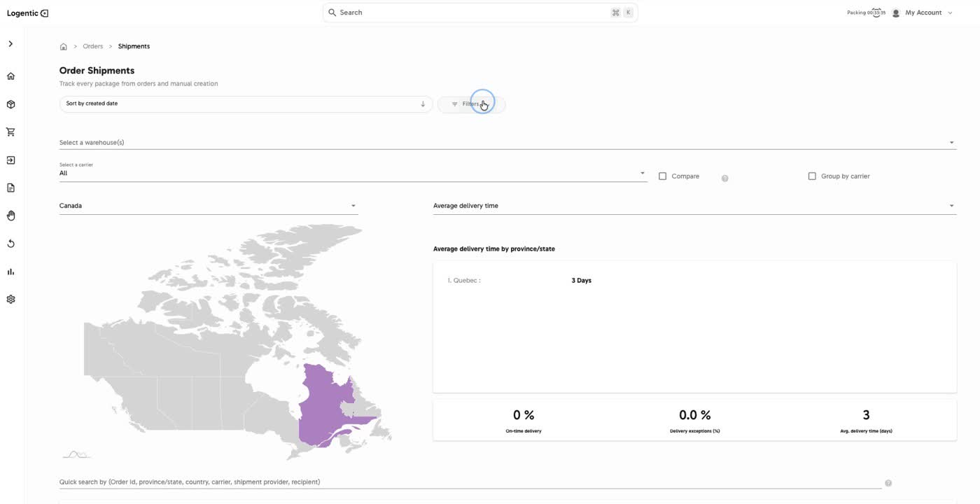Click the help icon beside quick search
The image size is (980, 504).
[x=888, y=483]
